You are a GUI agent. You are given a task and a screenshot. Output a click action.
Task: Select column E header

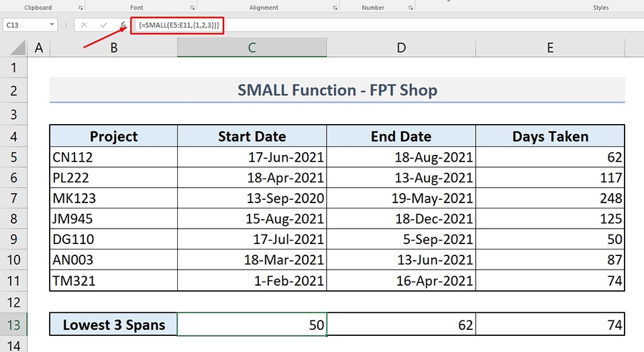(550, 48)
